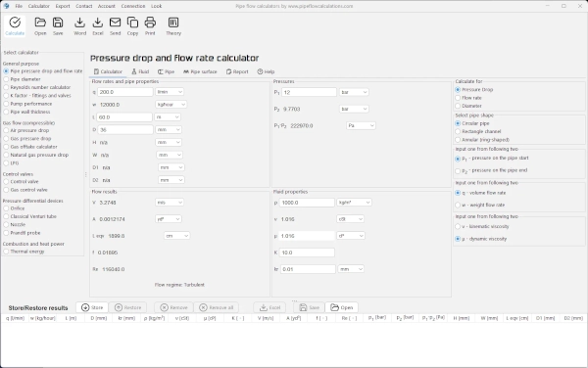Select Pump performance calculator
This screenshot has width=588, height=368.
pyautogui.click(x=27, y=104)
